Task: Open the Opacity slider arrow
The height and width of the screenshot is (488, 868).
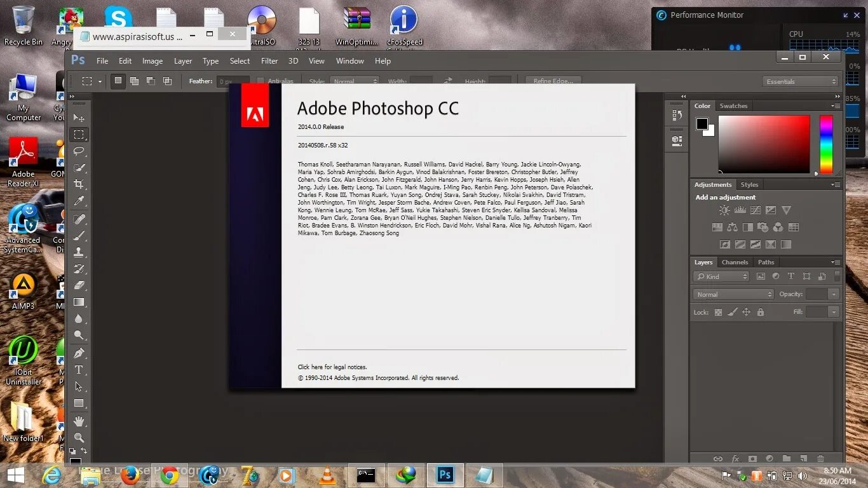Action: point(834,294)
